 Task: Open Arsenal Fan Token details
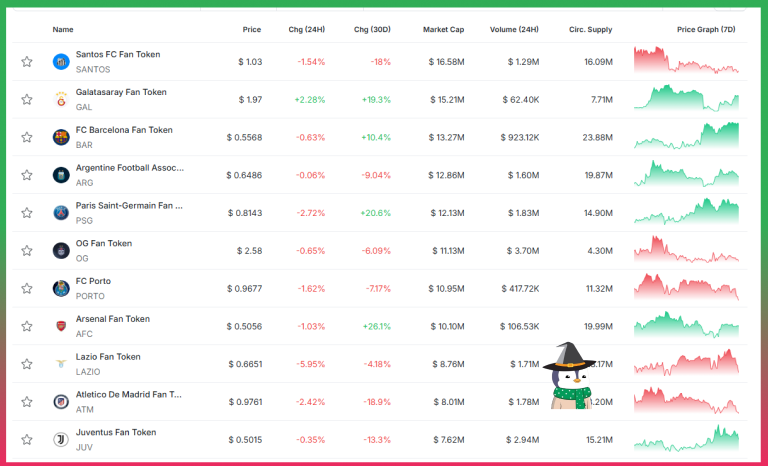click(x=113, y=319)
